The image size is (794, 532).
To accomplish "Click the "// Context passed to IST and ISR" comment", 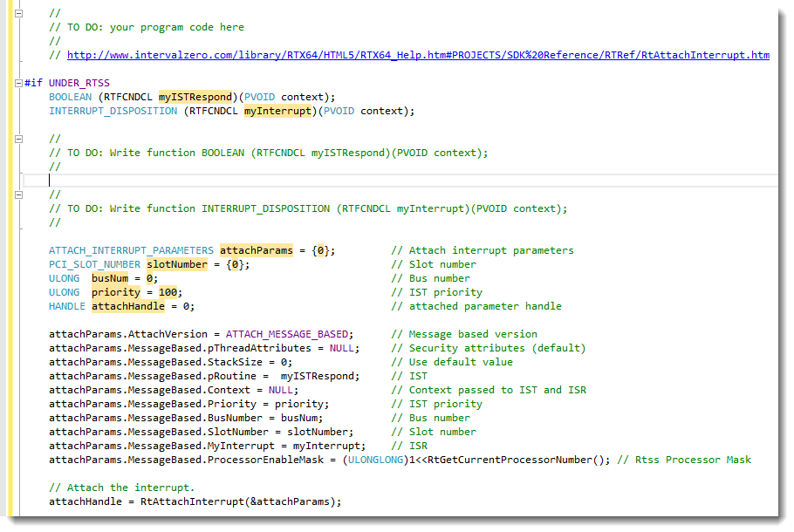I will (489, 390).
